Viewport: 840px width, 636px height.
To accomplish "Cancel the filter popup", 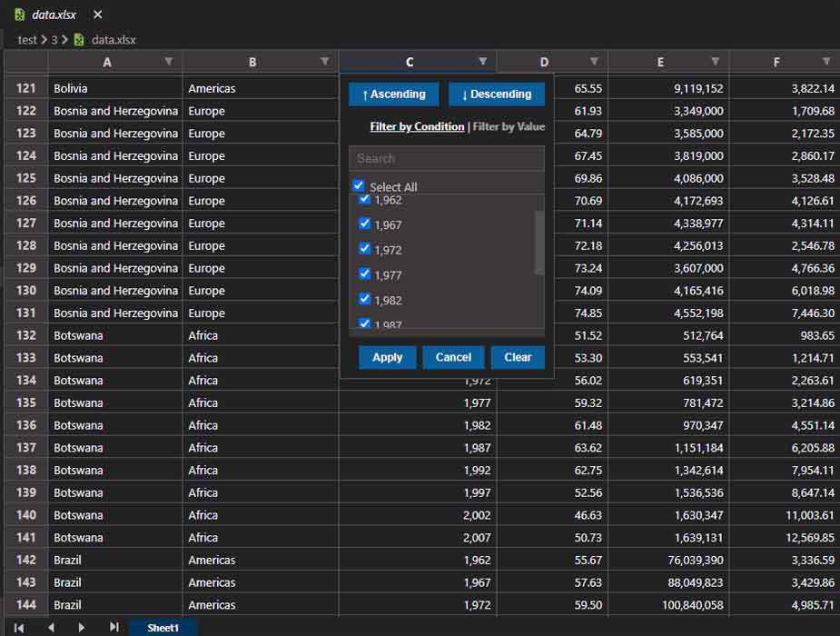I will tap(453, 357).
